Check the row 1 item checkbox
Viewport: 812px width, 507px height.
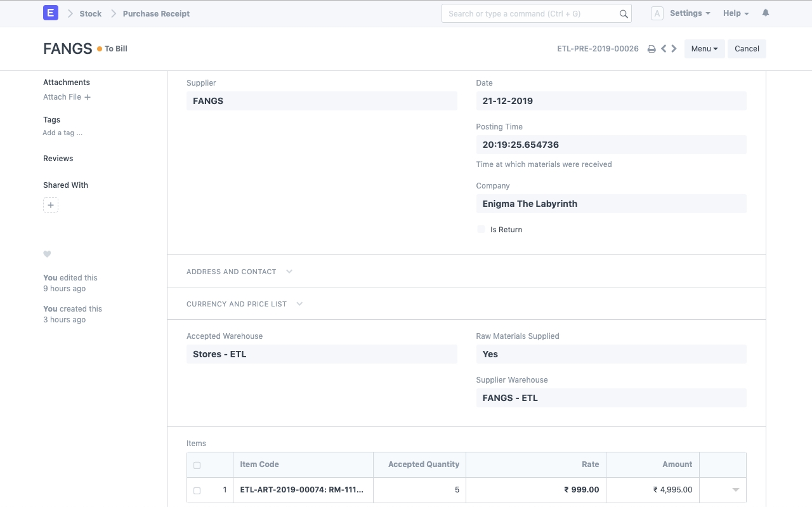pyautogui.click(x=197, y=491)
